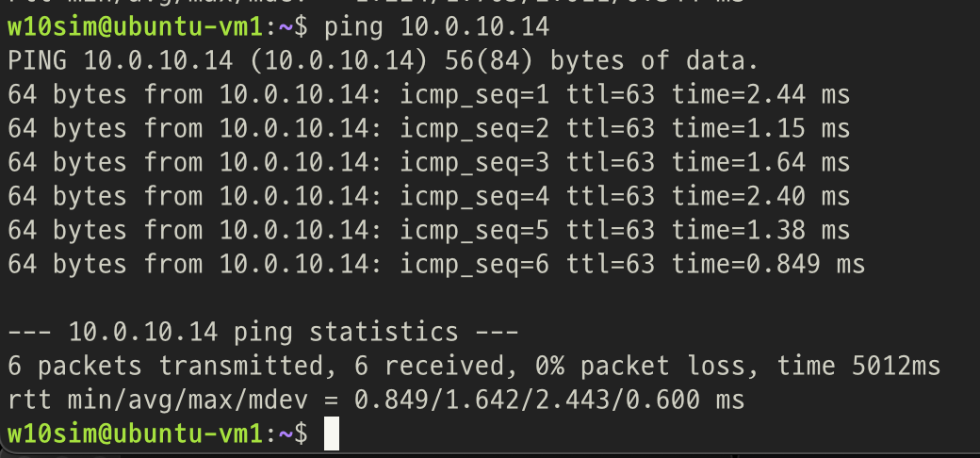Click the time 5012ms text
Screen dimensions: 980x458
pyautogui.click(x=858, y=366)
